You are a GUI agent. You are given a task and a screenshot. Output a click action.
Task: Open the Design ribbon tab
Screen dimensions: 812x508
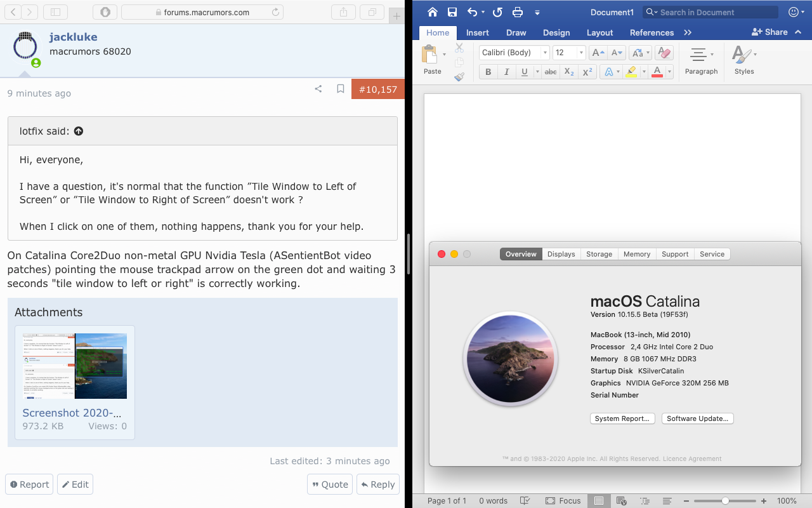[x=556, y=32]
